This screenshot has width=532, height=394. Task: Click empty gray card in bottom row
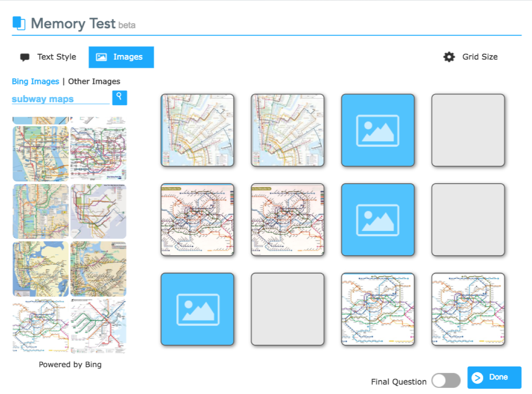tap(288, 309)
